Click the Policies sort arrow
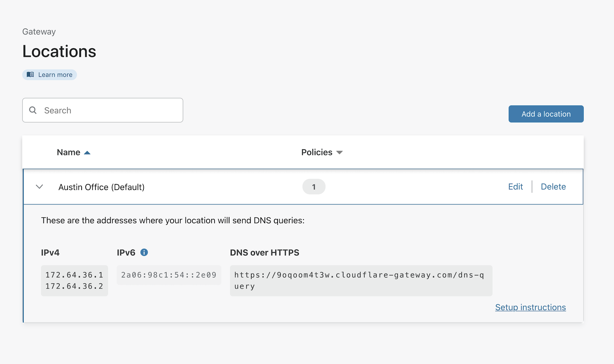Viewport: 614px width, 364px height. (339, 153)
